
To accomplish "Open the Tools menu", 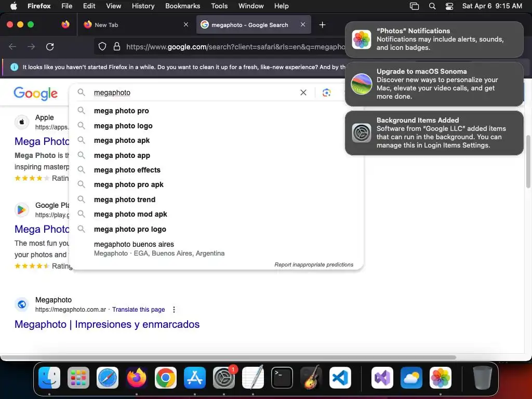I will (x=219, y=6).
